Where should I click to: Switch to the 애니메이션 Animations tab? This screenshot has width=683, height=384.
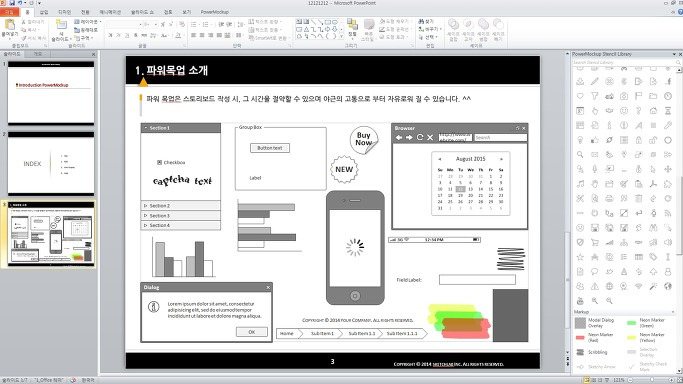(110, 12)
